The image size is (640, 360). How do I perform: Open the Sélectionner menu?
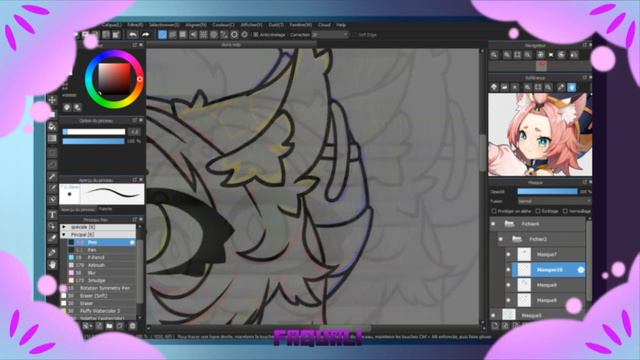click(164, 25)
